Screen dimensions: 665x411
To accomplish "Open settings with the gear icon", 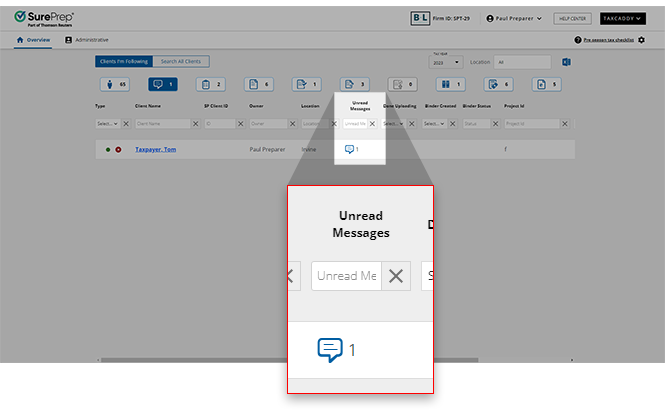I will [x=641, y=40].
